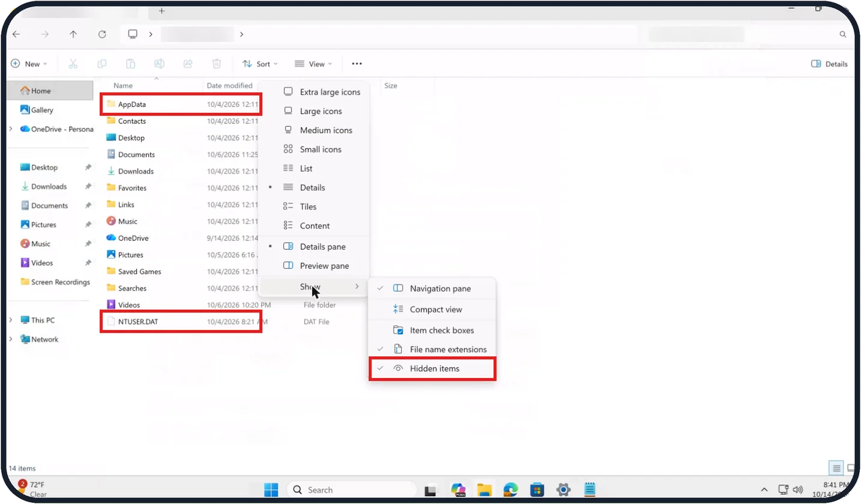Expand OneDrive - Personal in sidebar
This screenshot has height=504, width=861.
coord(11,129)
